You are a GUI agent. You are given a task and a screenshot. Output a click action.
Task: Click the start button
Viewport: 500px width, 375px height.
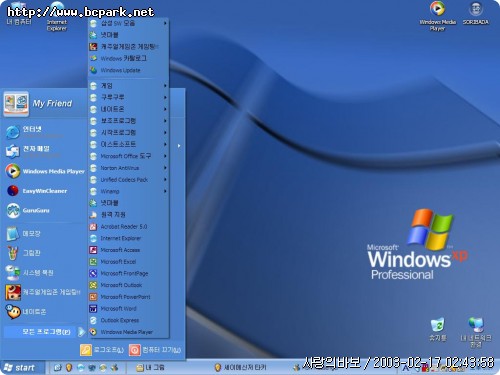click(22, 368)
